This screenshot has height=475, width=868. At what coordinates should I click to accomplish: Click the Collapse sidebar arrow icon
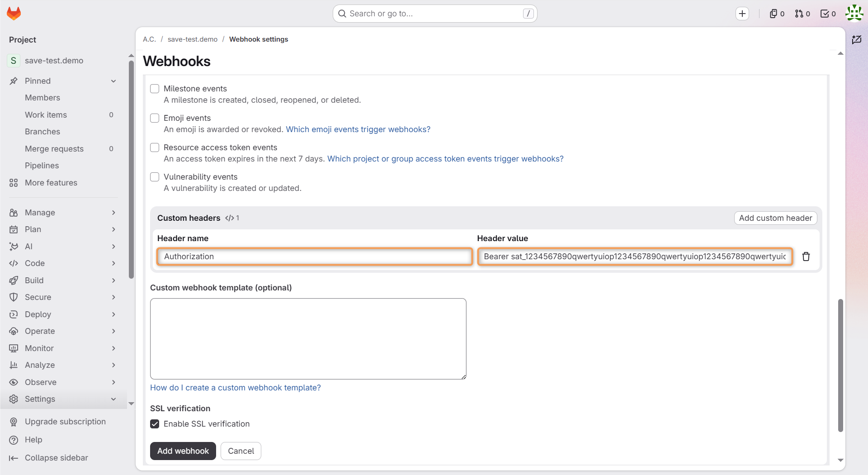[14, 458]
